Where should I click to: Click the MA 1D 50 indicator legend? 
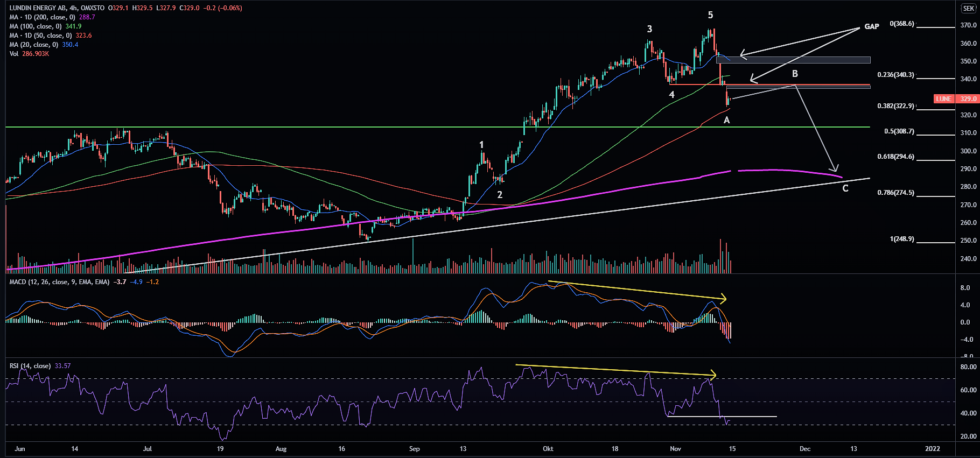[x=40, y=36]
